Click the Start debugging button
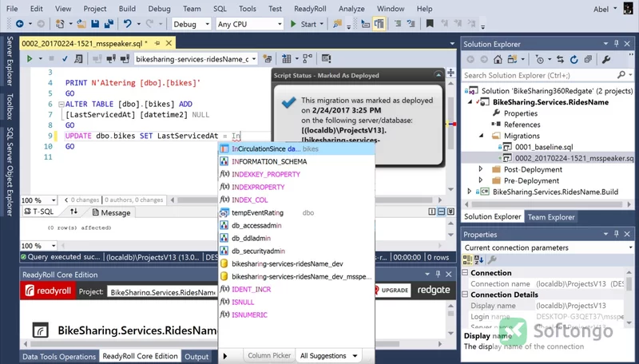The width and height of the screenshot is (639, 364). coord(304,24)
